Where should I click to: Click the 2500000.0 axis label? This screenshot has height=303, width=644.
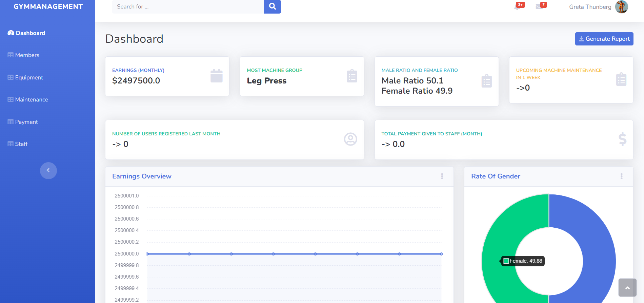point(126,254)
